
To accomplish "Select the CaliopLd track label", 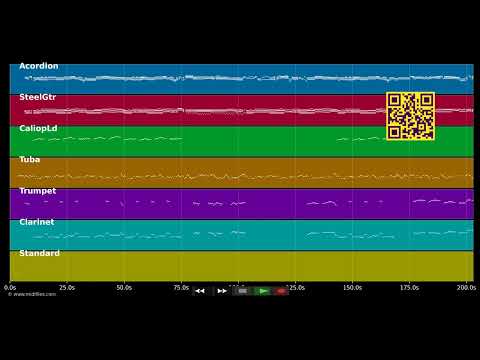I will pyautogui.click(x=38, y=128).
